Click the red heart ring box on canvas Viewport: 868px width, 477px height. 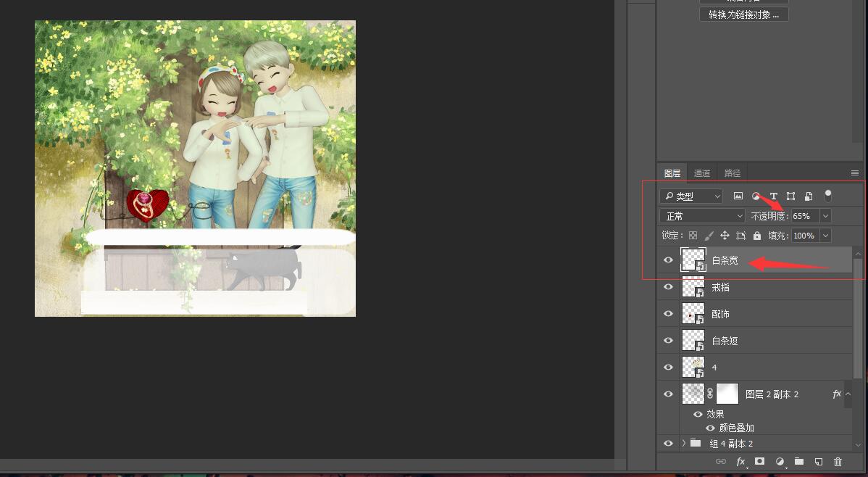146,204
